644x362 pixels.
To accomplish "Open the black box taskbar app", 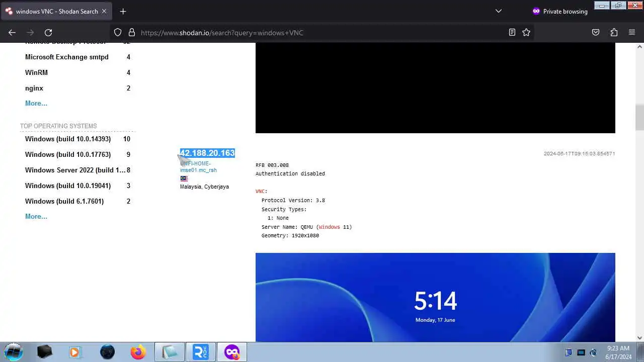I will pos(45,352).
